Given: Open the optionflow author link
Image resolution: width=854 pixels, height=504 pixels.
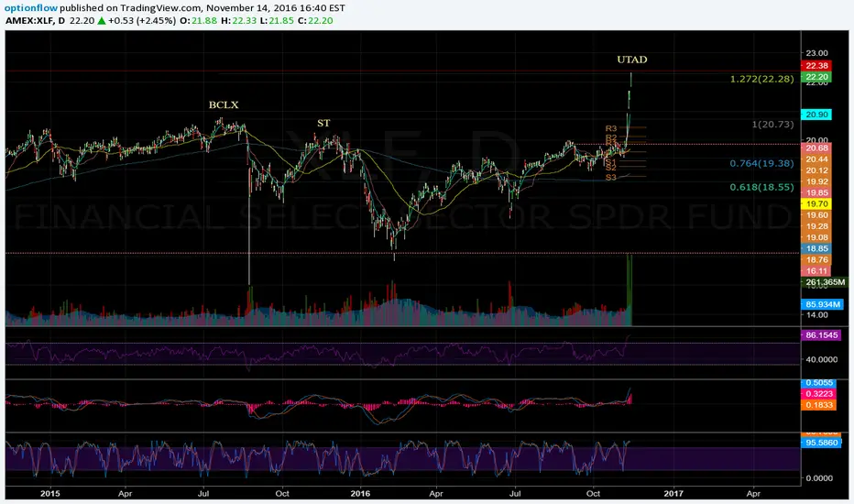Looking at the screenshot, I should pyautogui.click(x=31, y=8).
